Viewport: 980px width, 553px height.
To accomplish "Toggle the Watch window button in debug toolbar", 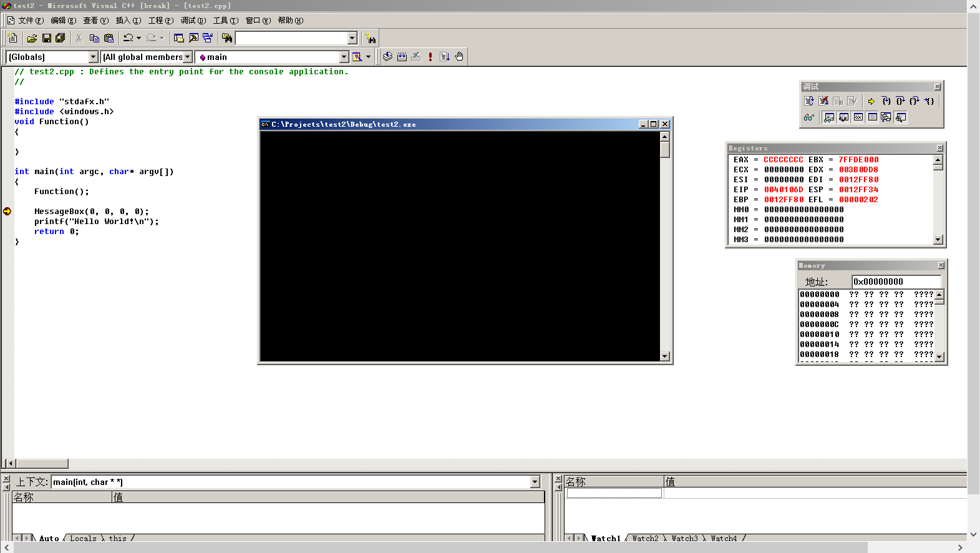I will (x=829, y=117).
